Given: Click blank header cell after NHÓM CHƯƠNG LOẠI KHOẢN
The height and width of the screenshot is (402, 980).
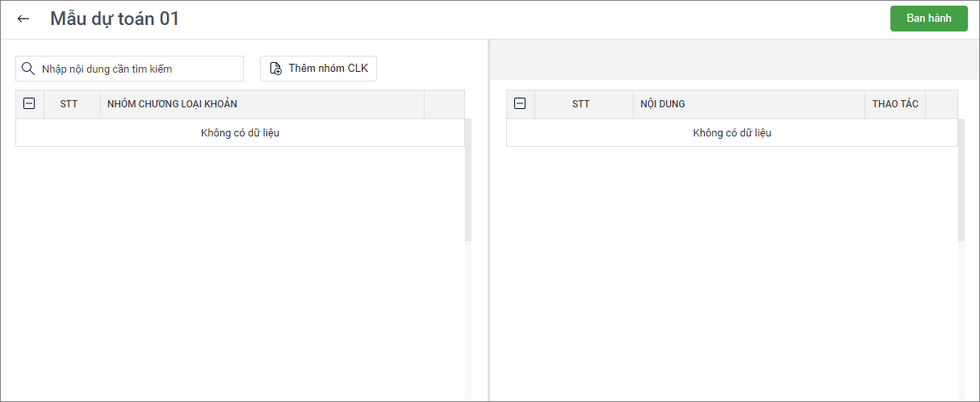Looking at the screenshot, I should (444, 104).
